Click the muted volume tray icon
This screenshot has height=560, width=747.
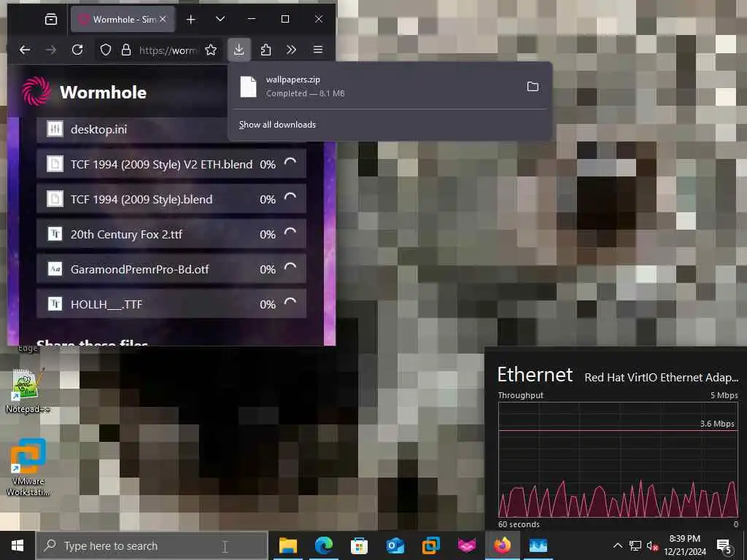[x=652, y=545]
